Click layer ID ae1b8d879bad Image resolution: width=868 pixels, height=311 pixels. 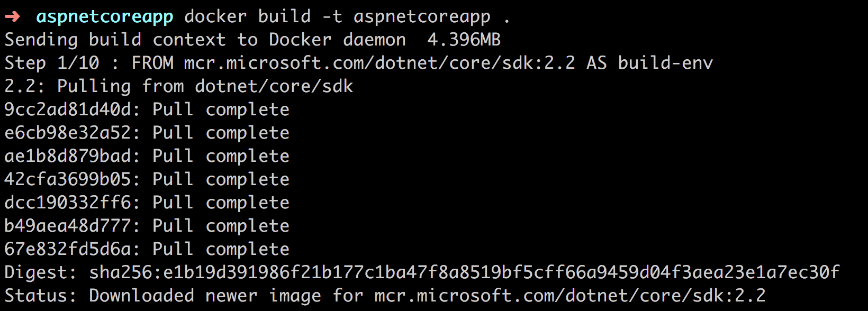coord(68,156)
